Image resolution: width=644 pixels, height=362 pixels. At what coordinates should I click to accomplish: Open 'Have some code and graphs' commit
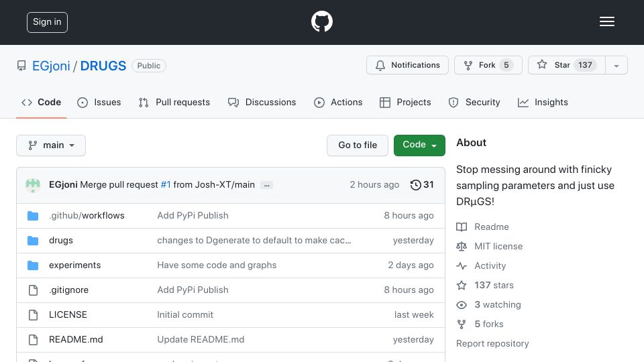[x=217, y=265]
